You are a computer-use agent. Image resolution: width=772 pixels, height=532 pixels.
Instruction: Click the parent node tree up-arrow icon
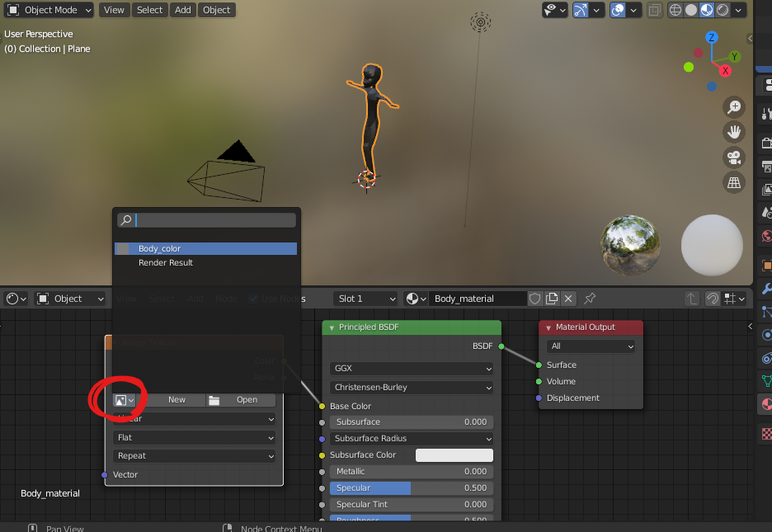(692, 299)
